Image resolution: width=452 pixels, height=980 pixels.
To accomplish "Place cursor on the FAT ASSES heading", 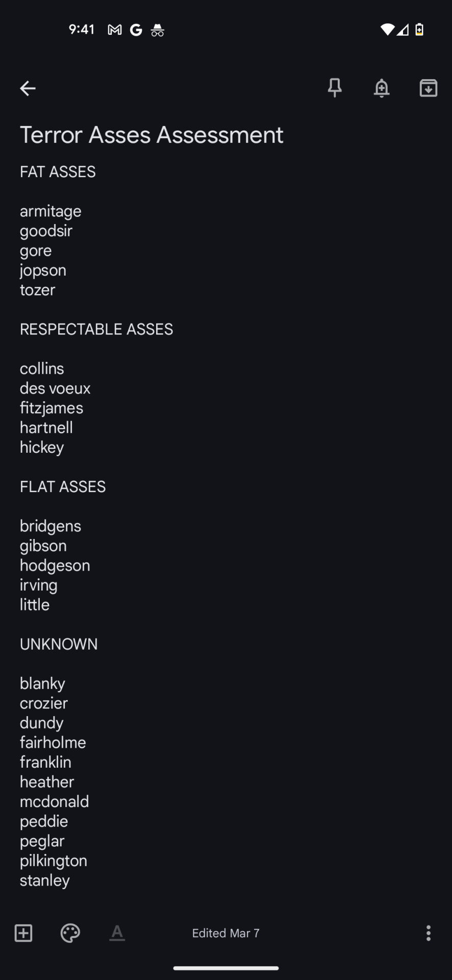I will click(x=58, y=172).
